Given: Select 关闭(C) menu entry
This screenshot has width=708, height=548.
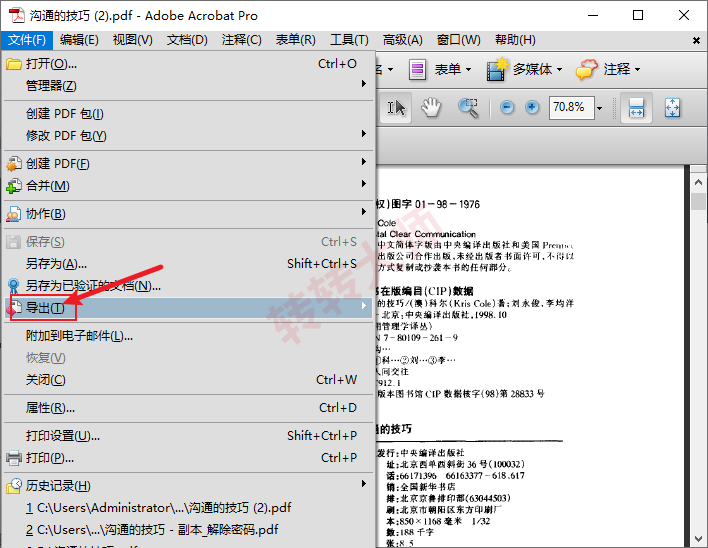Looking at the screenshot, I should 189,380.
